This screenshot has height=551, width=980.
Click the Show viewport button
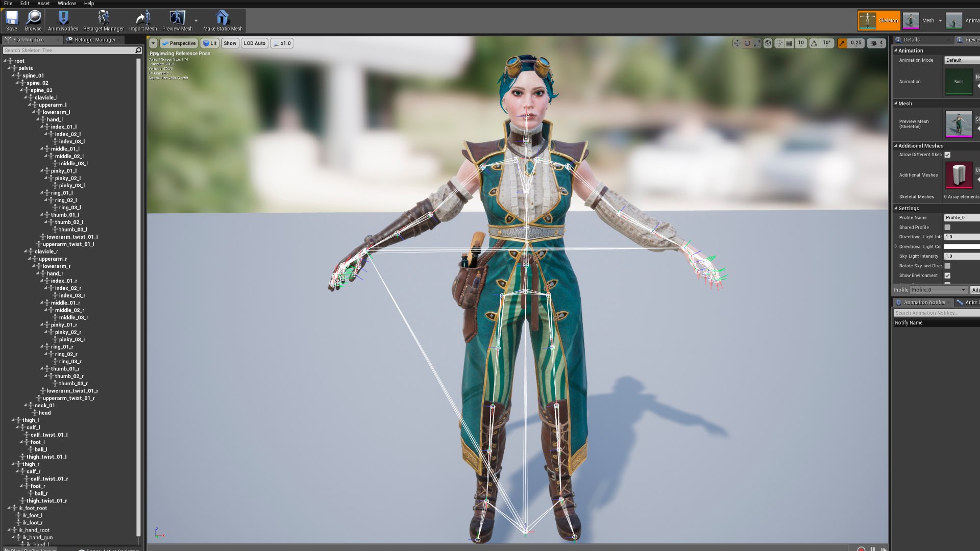230,43
